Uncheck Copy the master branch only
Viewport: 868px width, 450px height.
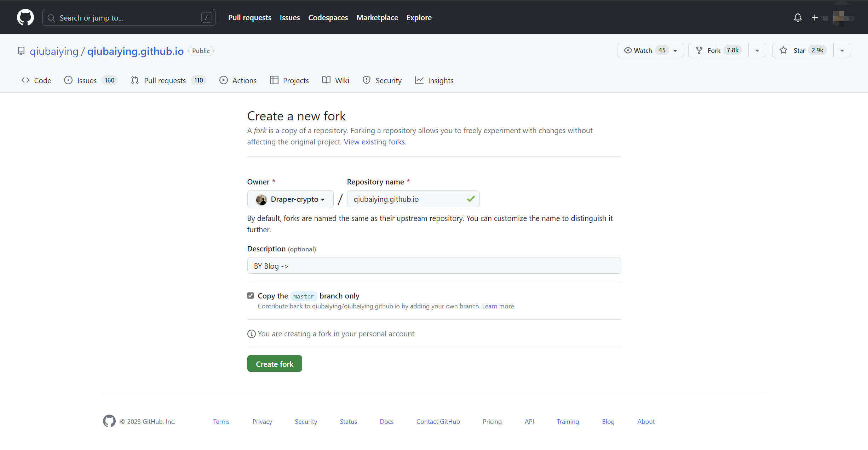251,295
